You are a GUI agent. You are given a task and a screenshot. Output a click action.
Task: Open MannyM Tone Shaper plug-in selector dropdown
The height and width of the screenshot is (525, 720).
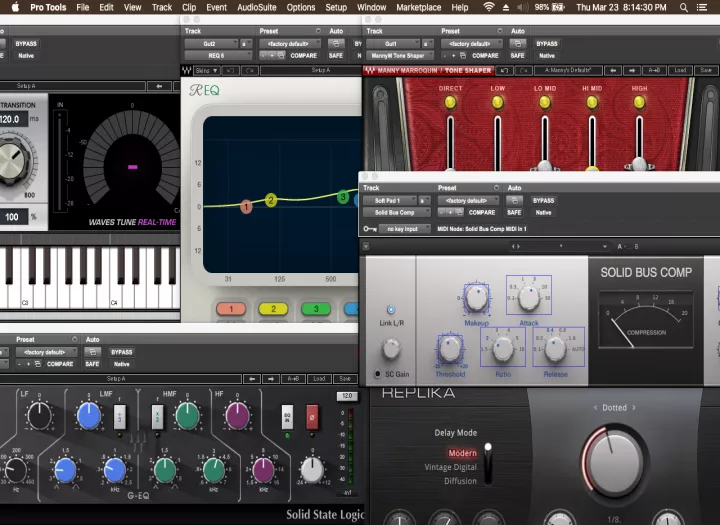400,56
